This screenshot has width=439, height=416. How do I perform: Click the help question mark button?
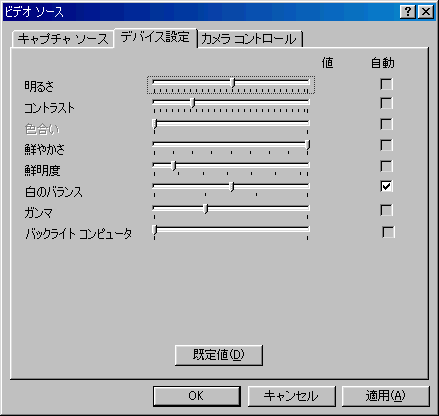pyautogui.click(x=407, y=12)
